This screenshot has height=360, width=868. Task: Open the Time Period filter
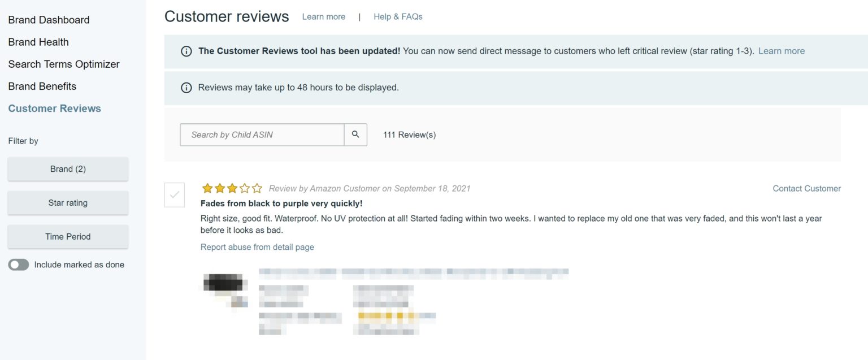click(x=68, y=236)
